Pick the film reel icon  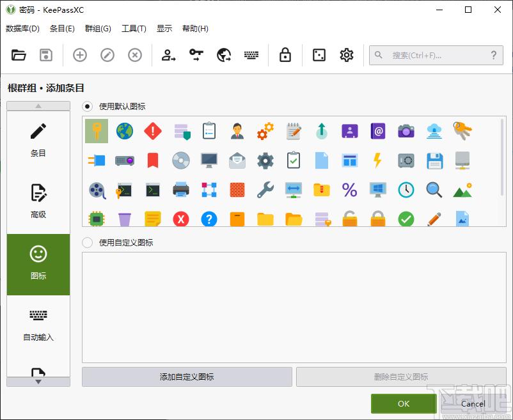(x=97, y=191)
